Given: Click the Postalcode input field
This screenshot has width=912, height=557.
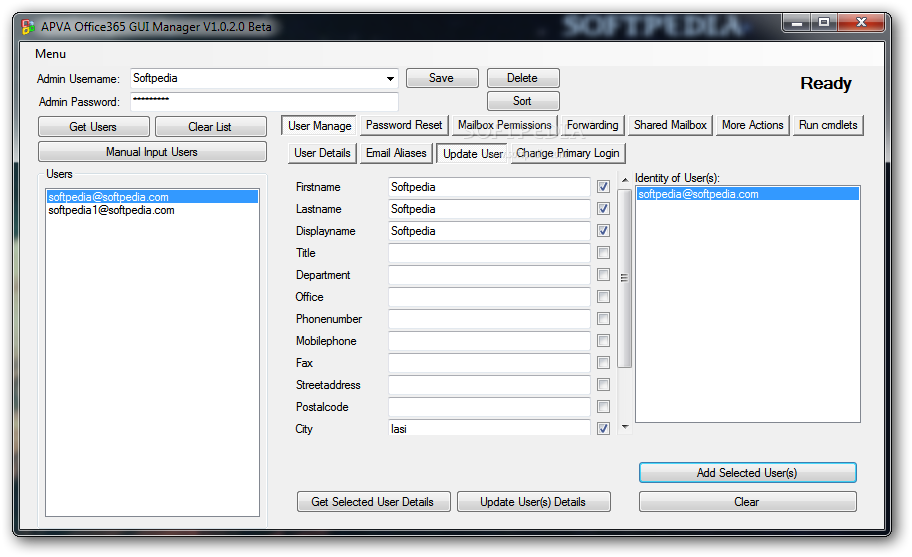Looking at the screenshot, I should coord(489,407).
